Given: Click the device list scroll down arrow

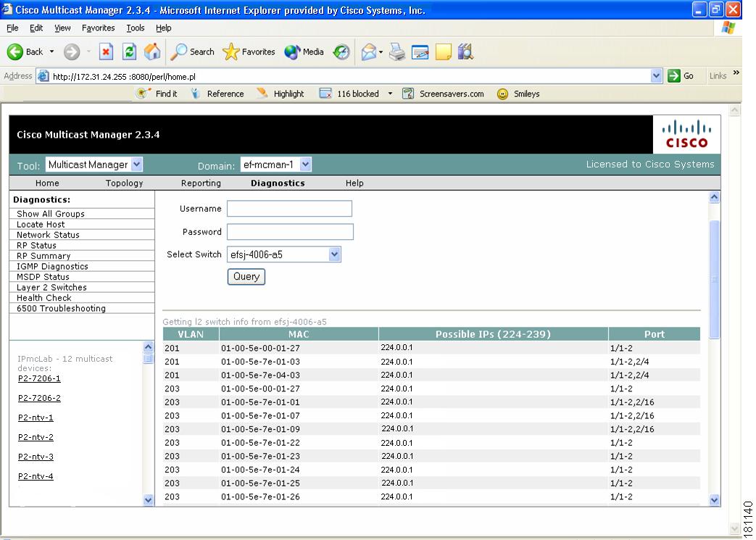Looking at the screenshot, I should 149,500.
